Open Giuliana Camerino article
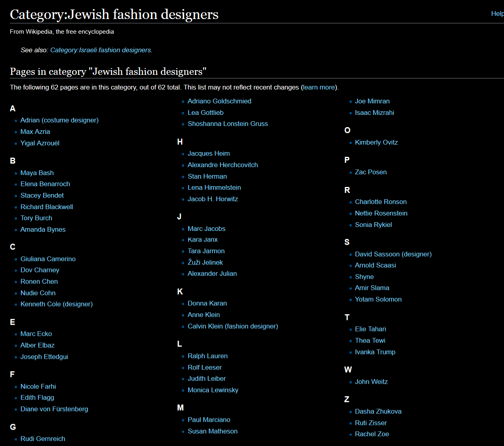504x446 pixels. [48, 259]
